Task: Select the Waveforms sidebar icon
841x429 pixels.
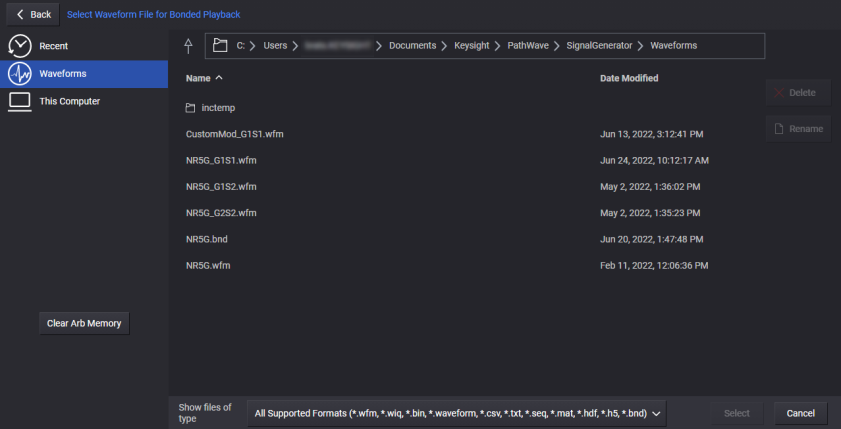Action: pyautogui.click(x=20, y=74)
